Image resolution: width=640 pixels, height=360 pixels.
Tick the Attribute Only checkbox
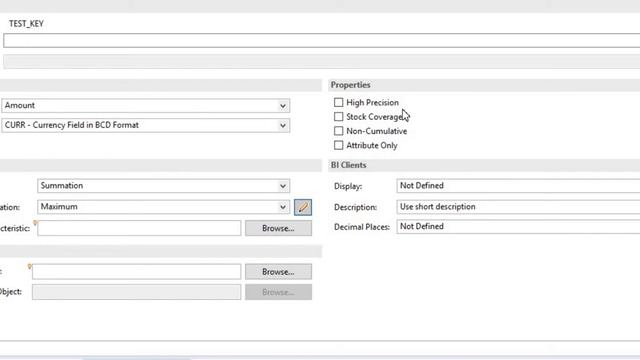tap(338, 145)
